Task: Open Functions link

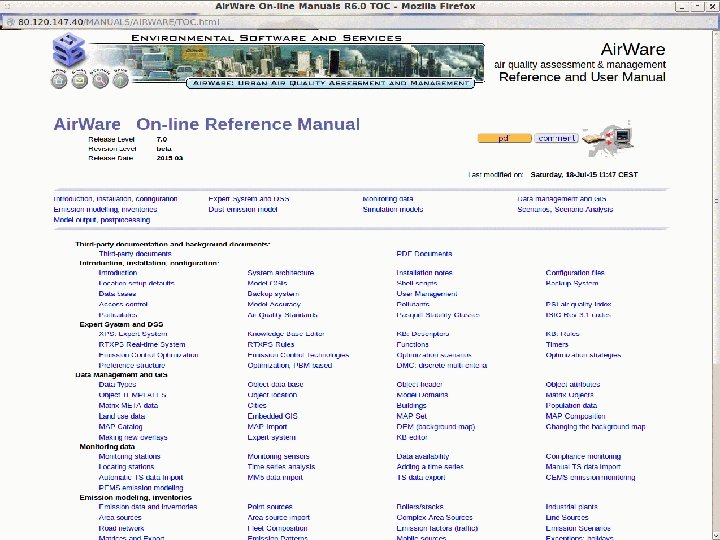Action: pyautogui.click(x=412, y=344)
